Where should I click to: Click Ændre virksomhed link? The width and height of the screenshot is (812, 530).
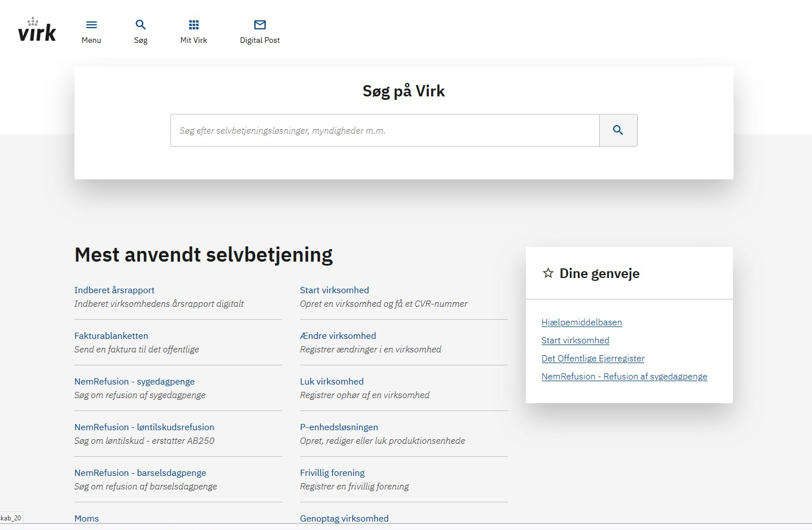pos(338,336)
